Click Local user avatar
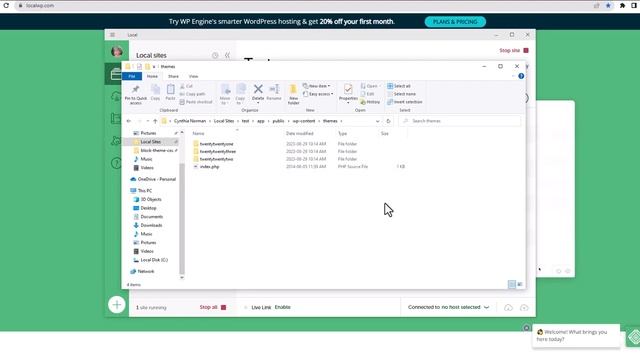Screen dimensions: 640x360 click(117, 51)
